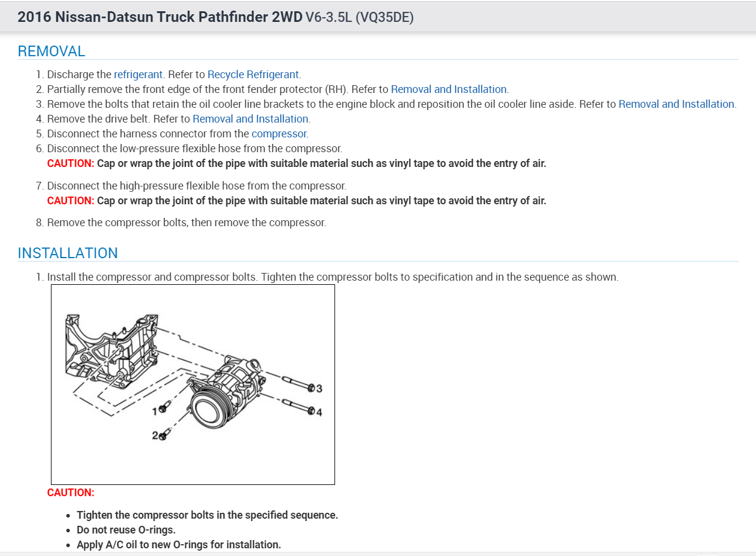756x556 pixels.
Task: Click installation step 1 Install the compressor text
Action: click(x=333, y=277)
